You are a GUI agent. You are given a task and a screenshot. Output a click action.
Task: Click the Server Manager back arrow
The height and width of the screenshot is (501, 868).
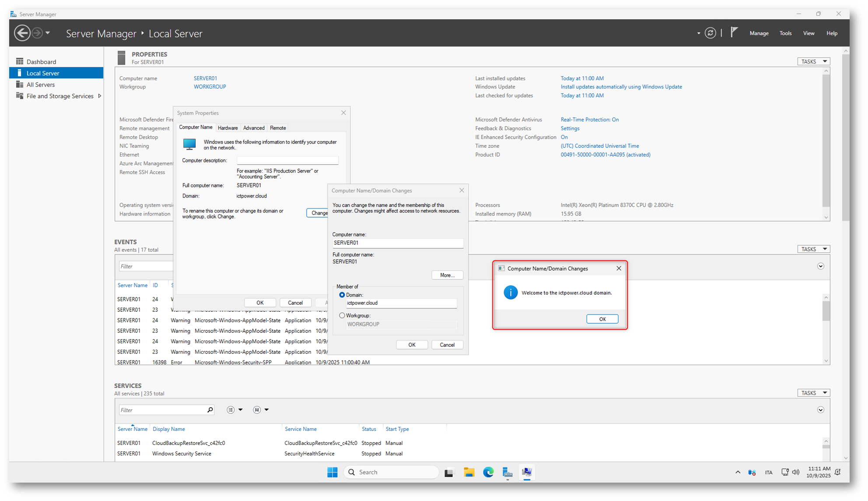22,33
